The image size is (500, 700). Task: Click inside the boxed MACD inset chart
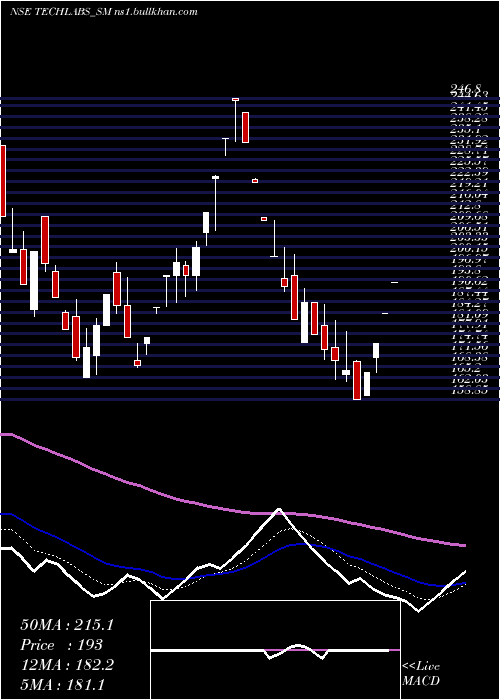pos(275,650)
